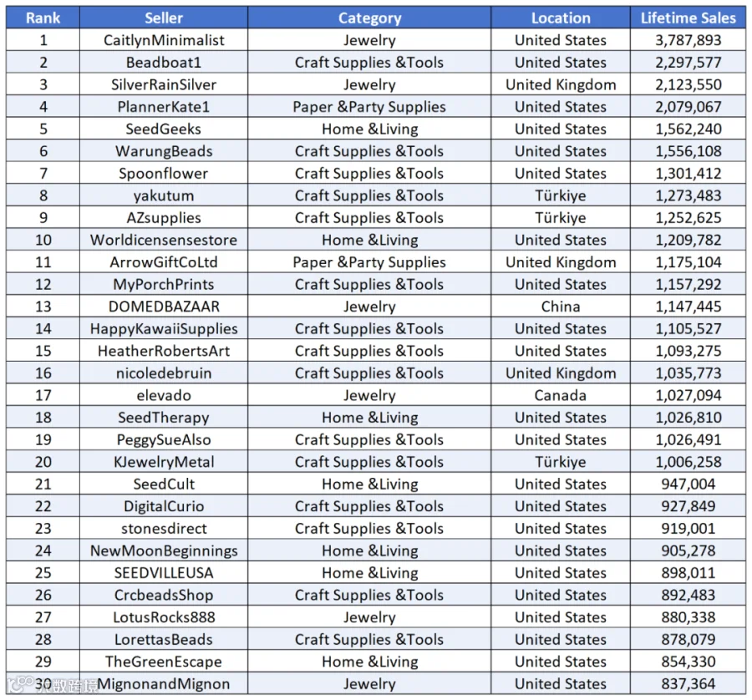Click the Canada location cell
This screenshot has width=752, height=700.
click(560, 395)
